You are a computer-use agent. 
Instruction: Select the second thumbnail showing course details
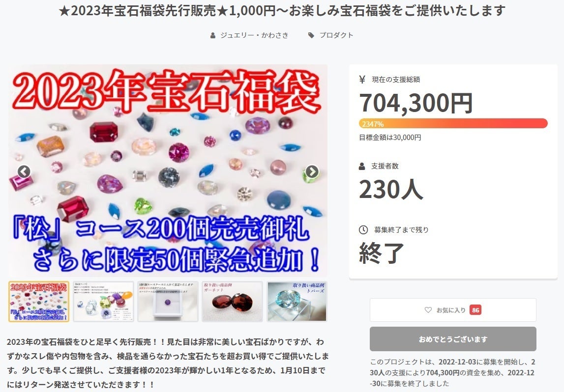pos(104,302)
